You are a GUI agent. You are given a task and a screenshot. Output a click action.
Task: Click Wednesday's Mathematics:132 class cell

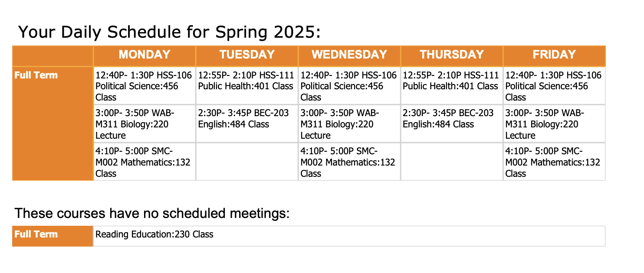(x=348, y=162)
